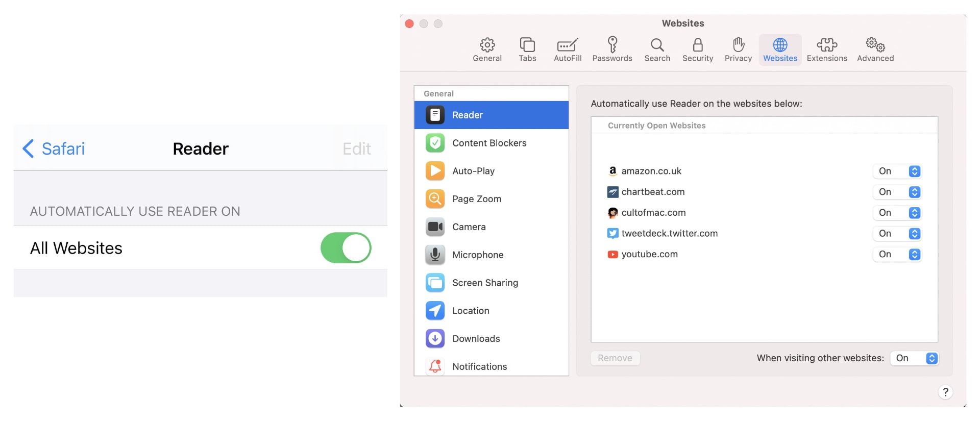The image size is (980, 423).
Task: Go back to Safari settings
Action: [x=54, y=149]
